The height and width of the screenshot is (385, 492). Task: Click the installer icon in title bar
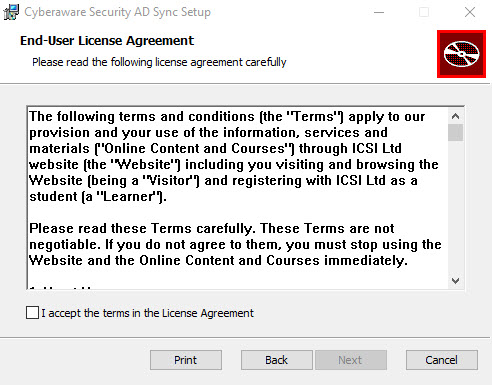pyautogui.click(x=11, y=12)
